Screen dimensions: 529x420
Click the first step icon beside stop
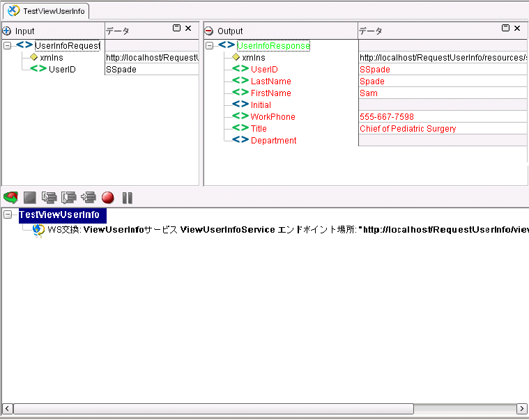point(49,198)
